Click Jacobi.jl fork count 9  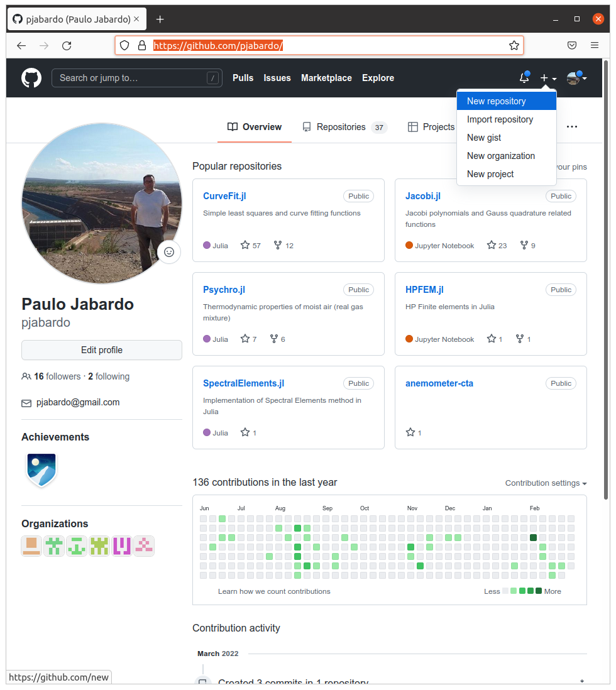click(x=527, y=246)
